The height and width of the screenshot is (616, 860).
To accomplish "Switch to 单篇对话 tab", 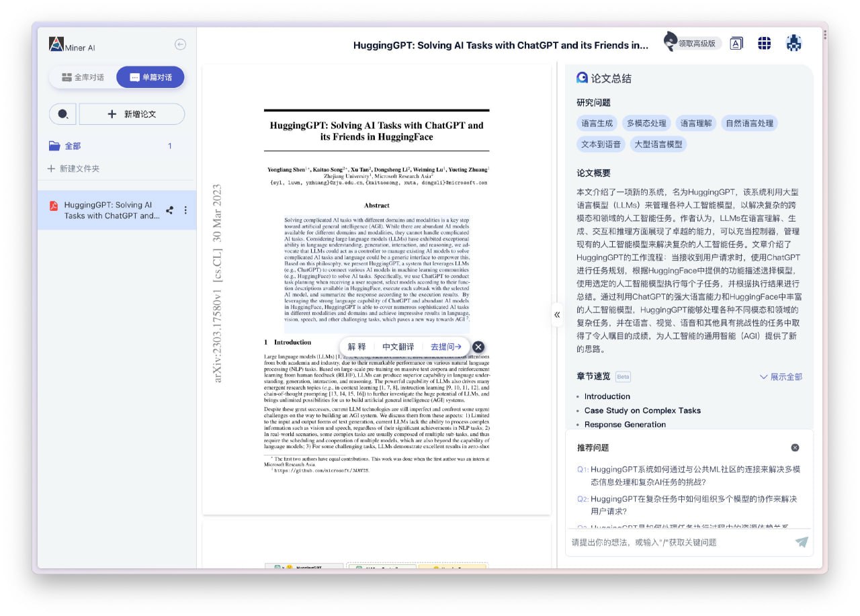I will pyautogui.click(x=150, y=77).
